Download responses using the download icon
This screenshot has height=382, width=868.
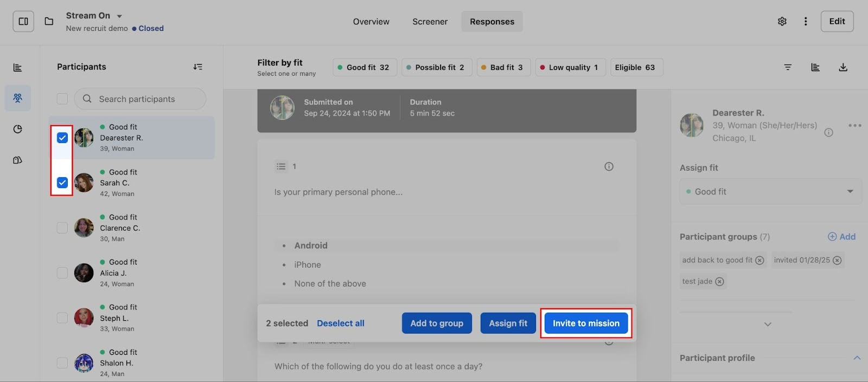pyautogui.click(x=843, y=67)
